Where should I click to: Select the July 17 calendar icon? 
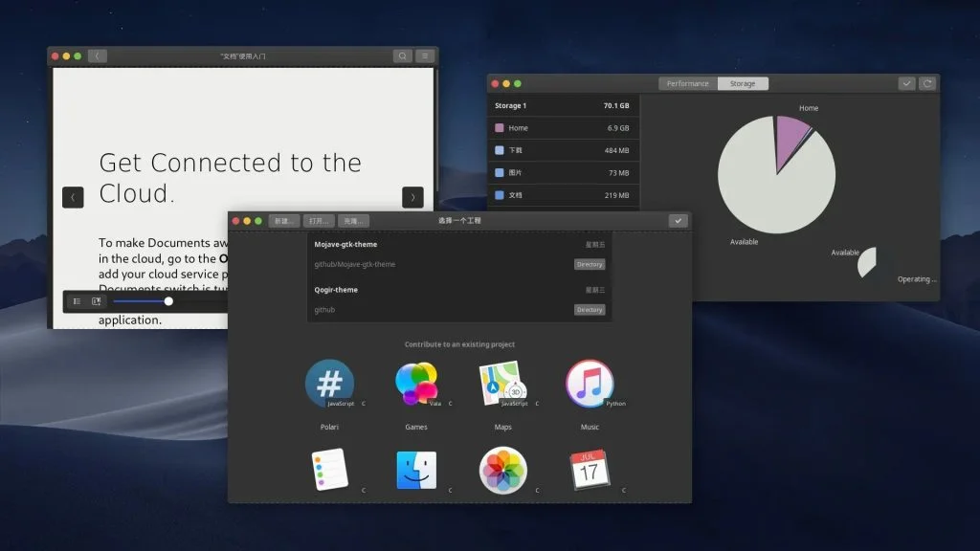coord(590,469)
